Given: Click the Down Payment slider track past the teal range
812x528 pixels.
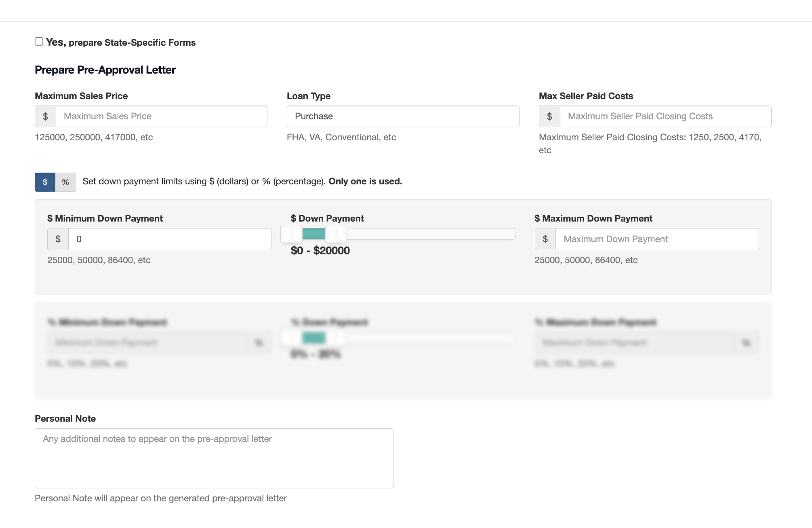Looking at the screenshot, I should pyautogui.click(x=430, y=234).
